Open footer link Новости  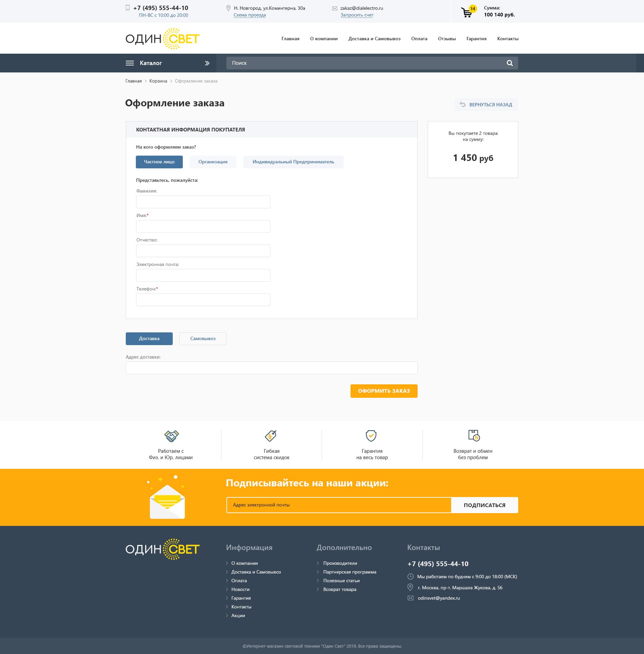[240, 589]
